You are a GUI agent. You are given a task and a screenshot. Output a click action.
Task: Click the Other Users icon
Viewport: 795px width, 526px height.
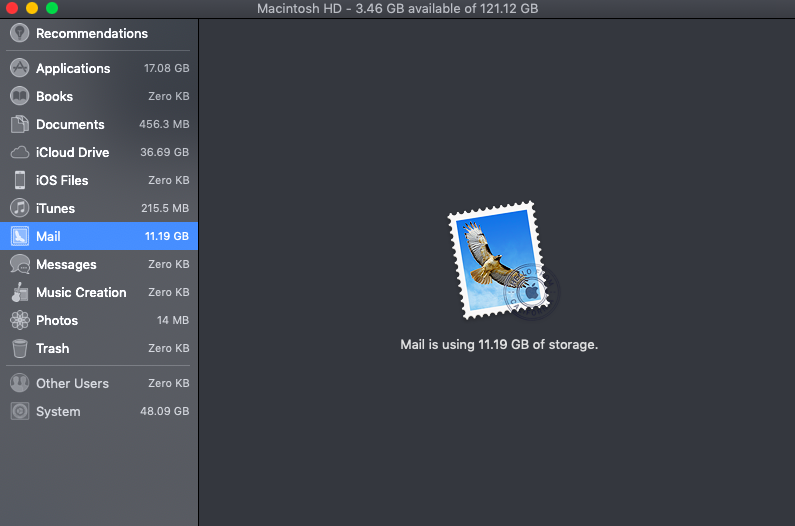pos(20,383)
